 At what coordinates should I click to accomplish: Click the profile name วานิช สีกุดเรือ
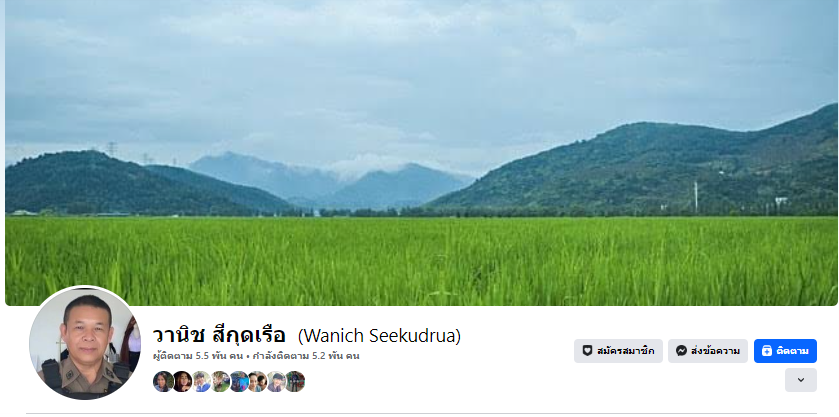(219, 336)
